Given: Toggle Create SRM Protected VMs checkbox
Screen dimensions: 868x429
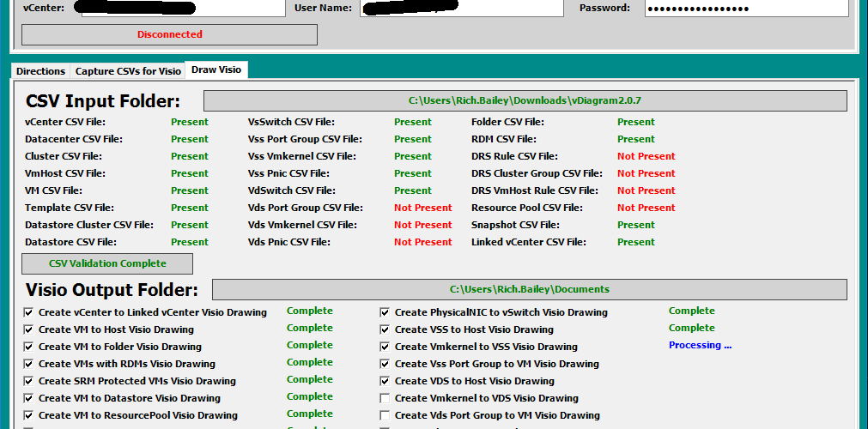Looking at the screenshot, I should click(29, 381).
